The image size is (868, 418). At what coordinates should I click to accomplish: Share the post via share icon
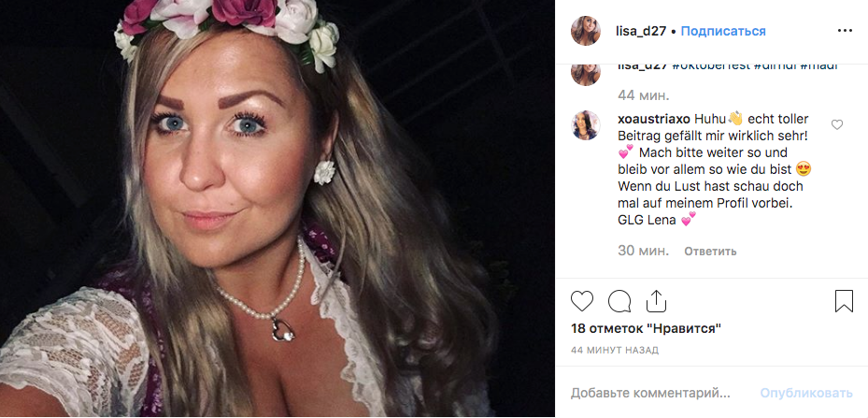[656, 301]
